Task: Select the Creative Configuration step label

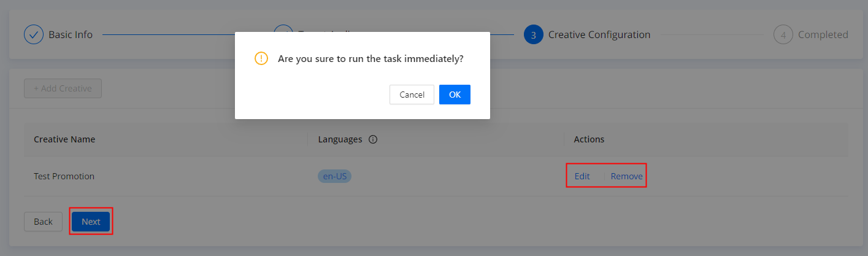Action: (599, 34)
